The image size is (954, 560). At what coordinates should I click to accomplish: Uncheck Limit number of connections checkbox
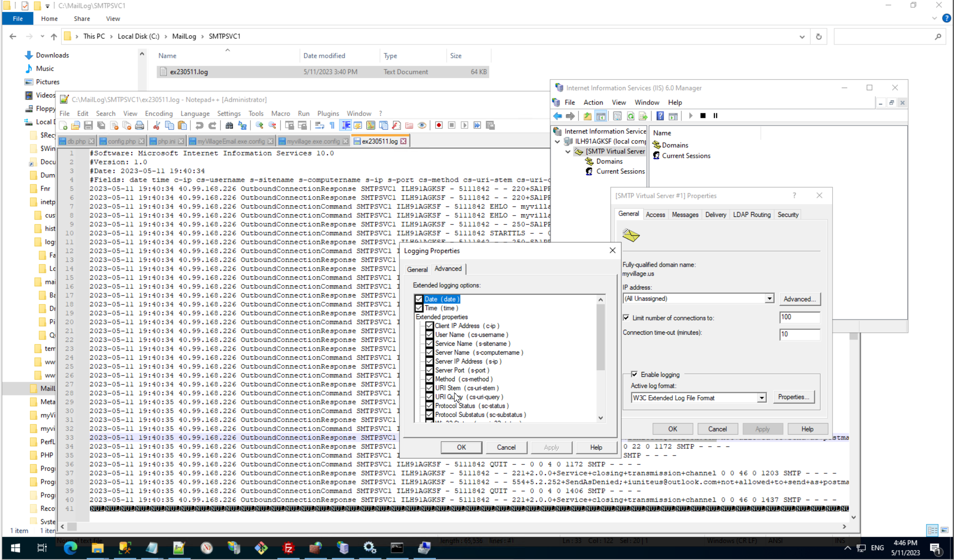626,318
